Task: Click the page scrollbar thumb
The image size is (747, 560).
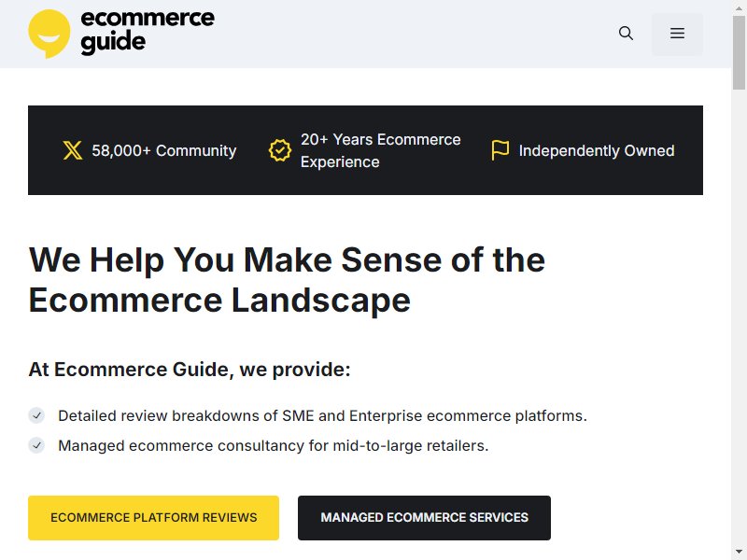Action: point(739,52)
